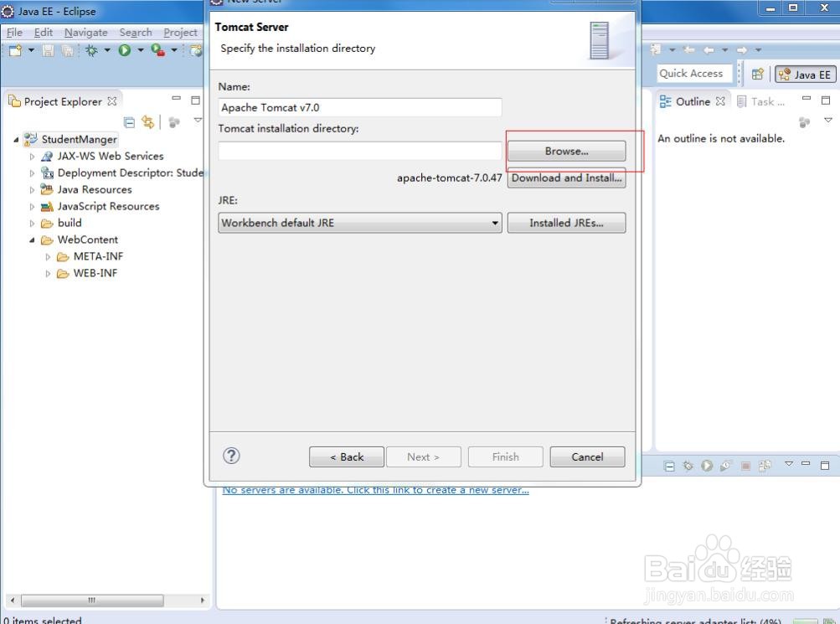Click the Run Last Tool red icon
The width and height of the screenshot is (840, 624).
[158, 50]
